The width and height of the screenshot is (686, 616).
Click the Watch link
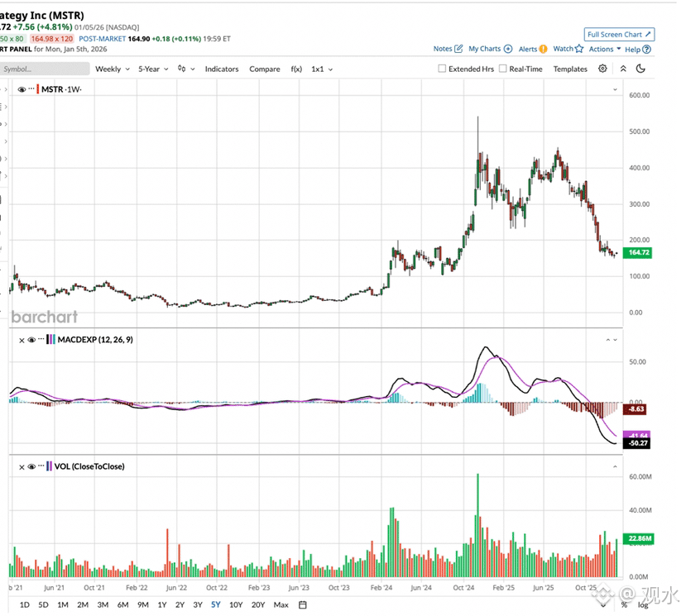[x=563, y=49]
